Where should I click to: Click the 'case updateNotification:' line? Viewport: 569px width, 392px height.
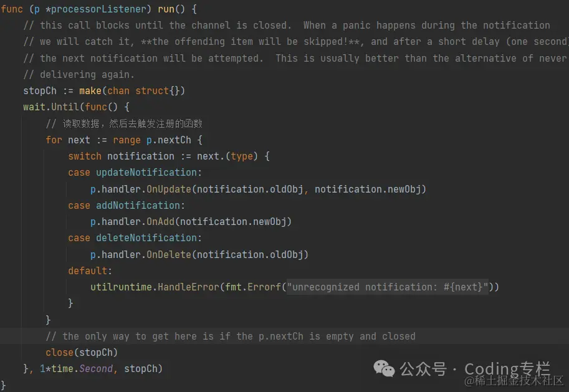pyautogui.click(x=135, y=173)
